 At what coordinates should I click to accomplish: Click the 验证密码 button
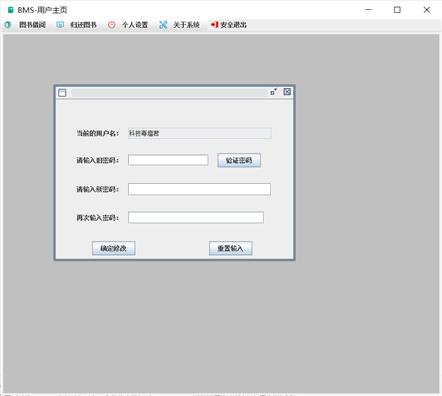(x=239, y=161)
